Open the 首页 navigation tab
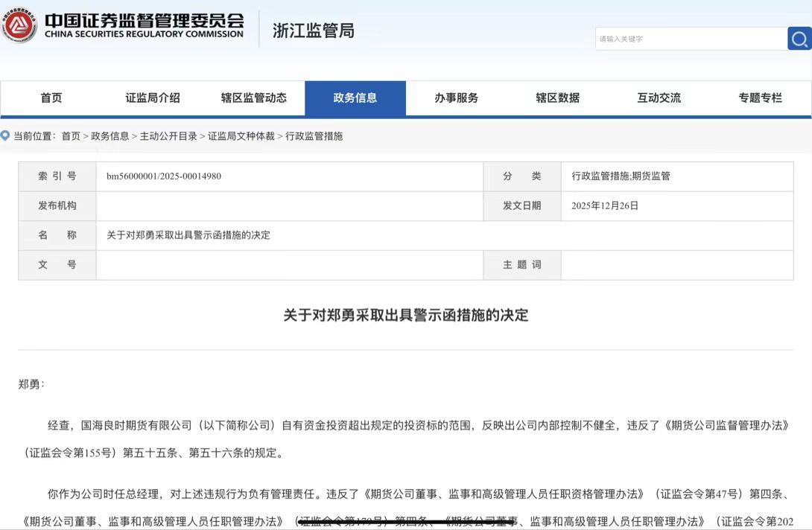The height and width of the screenshot is (530, 812). (51, 98)
